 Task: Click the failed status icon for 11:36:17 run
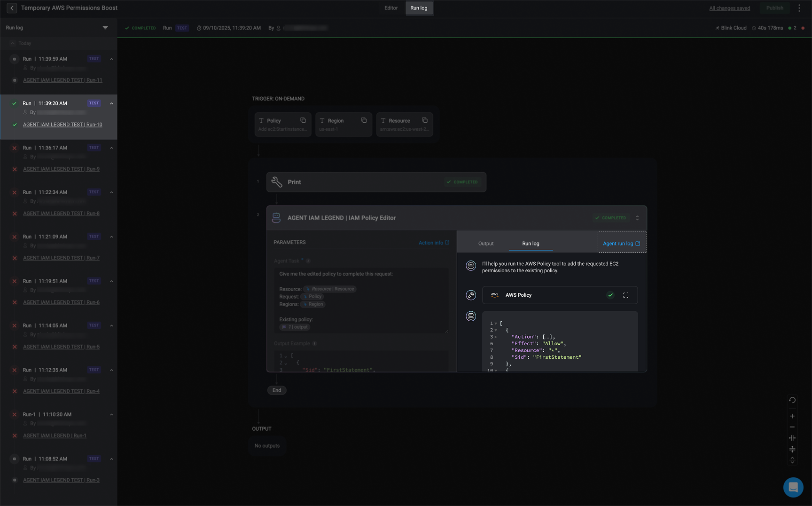15,148
